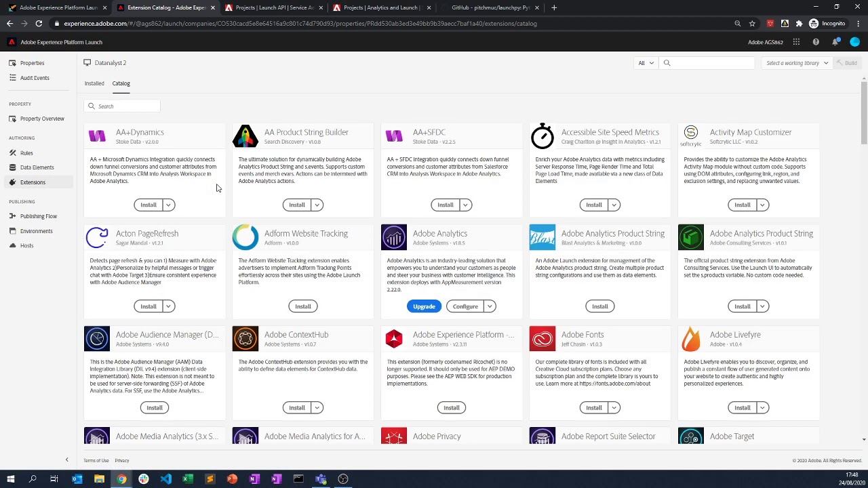868x488 pixels.
Task: Click the browser address bar
Action: pyautogui.click(x=393, y=24)
